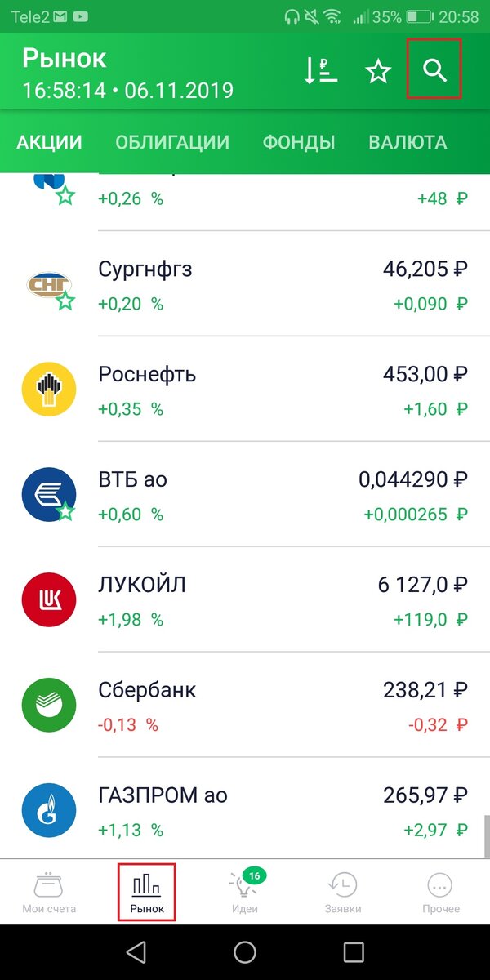The height and width of the screenshot is (980, 490).
Task: Open Мои счета from the bottom bar
Action: [x=48, y=890]
